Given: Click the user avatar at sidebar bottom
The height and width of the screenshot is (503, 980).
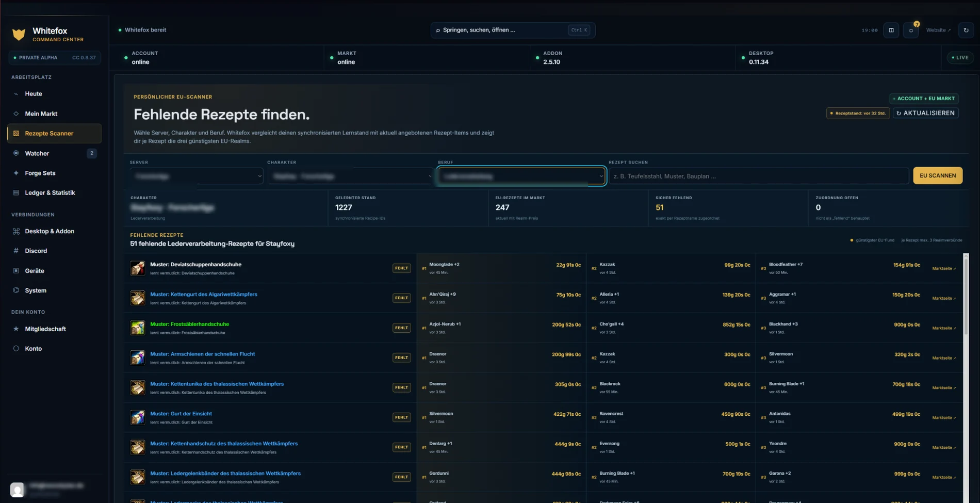Looking at the screenshot, I should point(17,490).
